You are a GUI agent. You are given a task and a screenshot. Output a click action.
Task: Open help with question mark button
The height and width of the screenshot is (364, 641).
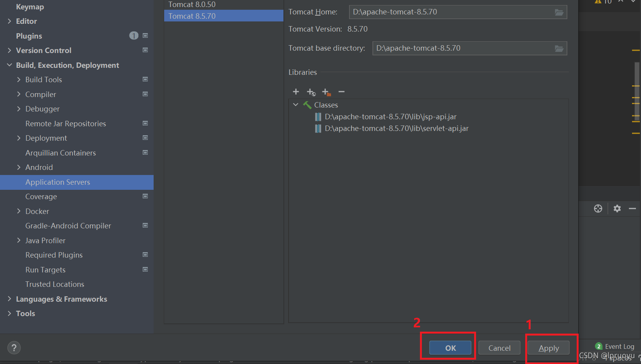pos(14,348)
